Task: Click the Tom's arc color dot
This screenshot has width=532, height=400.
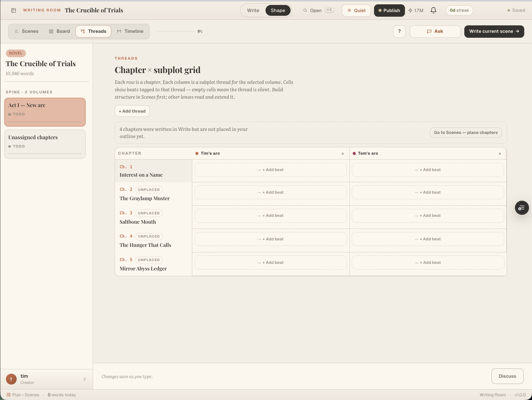Action: 354,153
